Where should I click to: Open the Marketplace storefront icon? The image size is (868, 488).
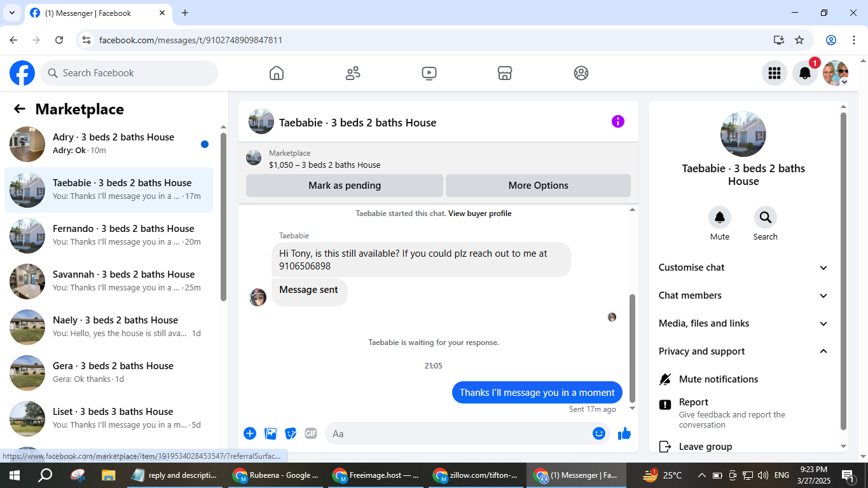tap(505, 73)
